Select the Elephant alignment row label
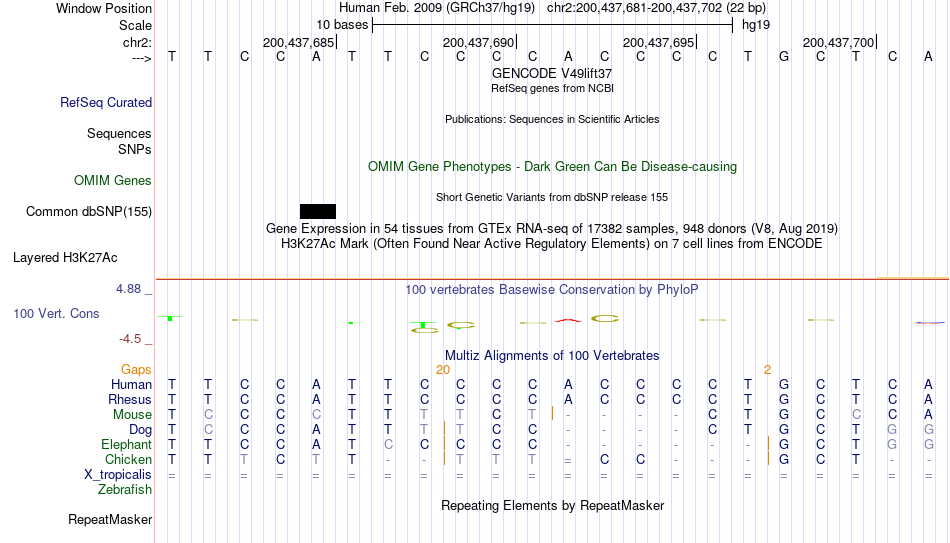 [x=127, y=445]
